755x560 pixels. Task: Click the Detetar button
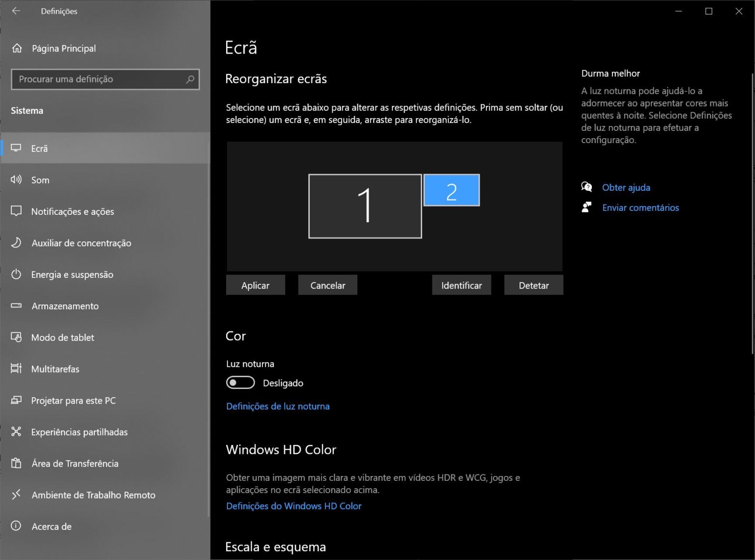coord(533,285)
